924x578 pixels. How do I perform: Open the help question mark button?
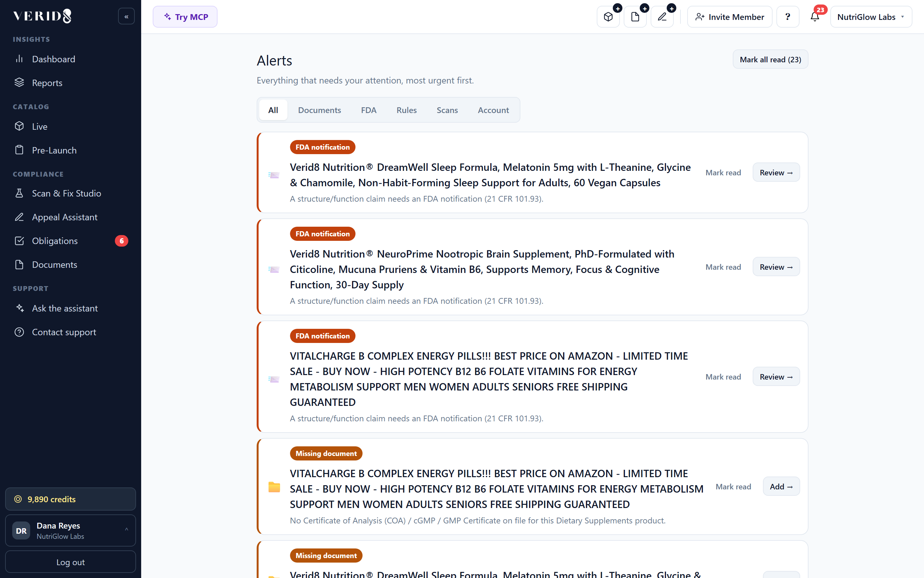(x=788, y=17)
